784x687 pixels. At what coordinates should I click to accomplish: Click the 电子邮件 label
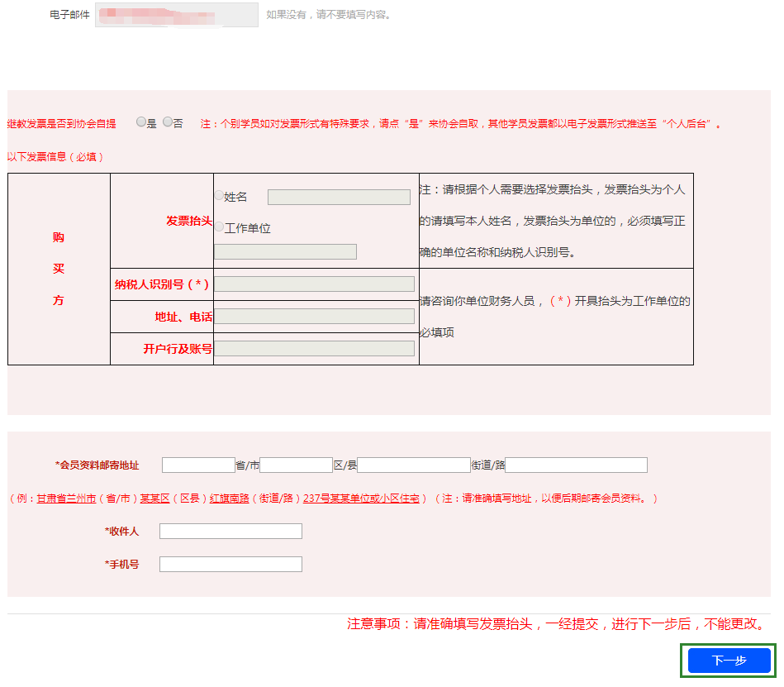pyautogui.click(x=70, y=15)
